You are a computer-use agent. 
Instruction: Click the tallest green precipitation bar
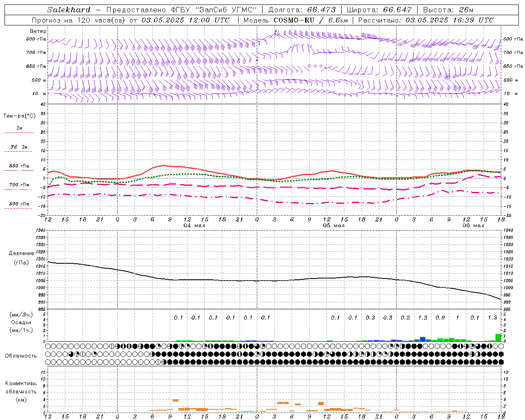tap(498, 338)
